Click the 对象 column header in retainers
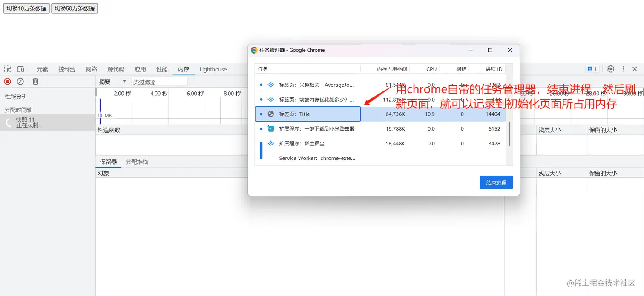This screenshot has height=296, width=644. point(103,173)
